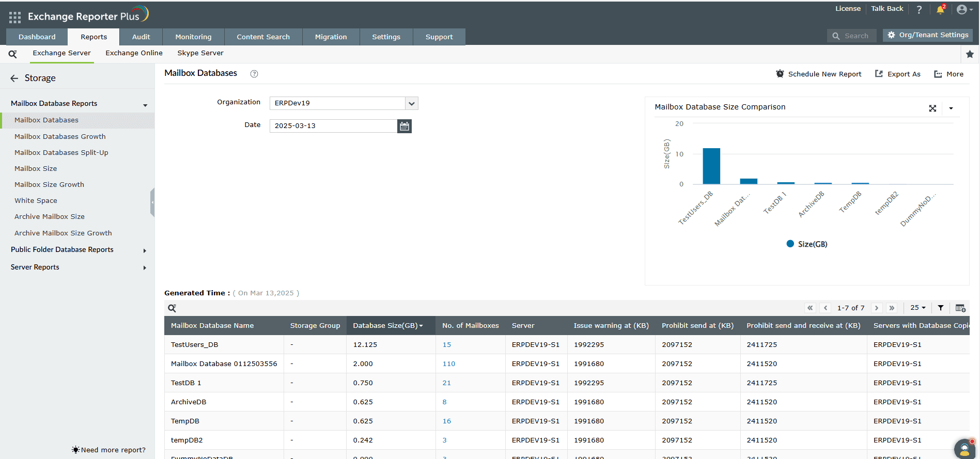Select the Skype Server sub-tab

[x=200, y=53]
